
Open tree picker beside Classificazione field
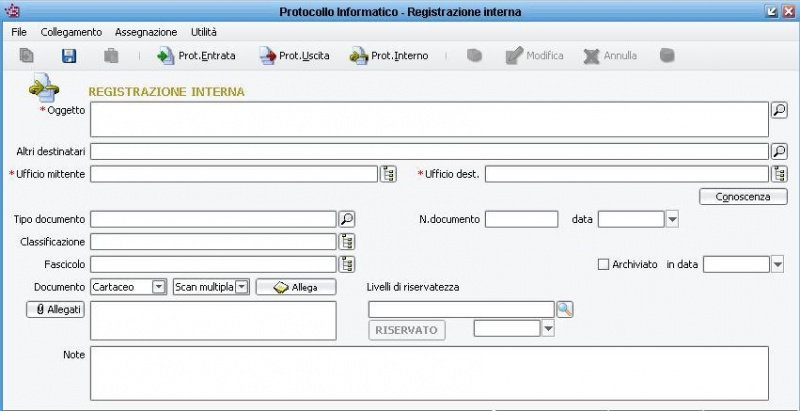pyautogui.click(x=347, y=241)
